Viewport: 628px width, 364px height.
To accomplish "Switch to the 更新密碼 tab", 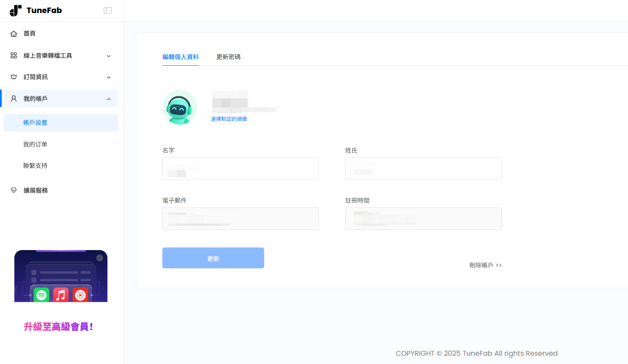I will (228, 57).
